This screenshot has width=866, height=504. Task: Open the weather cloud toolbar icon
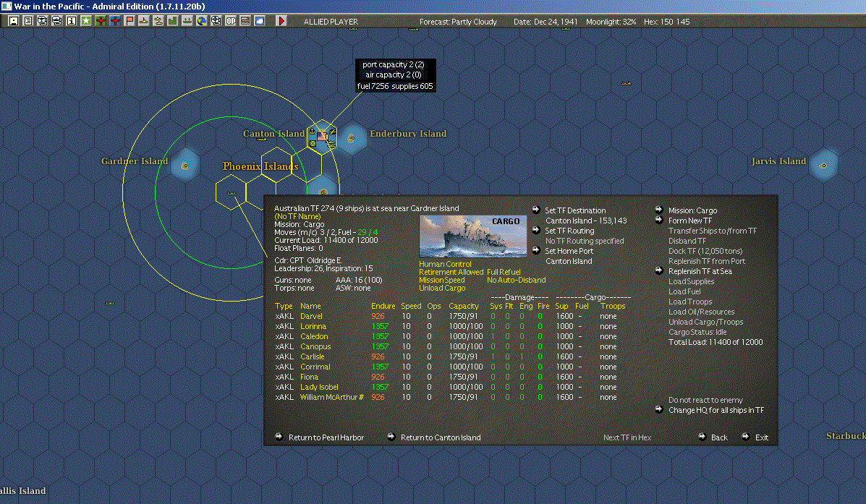(x=260, y=21)
